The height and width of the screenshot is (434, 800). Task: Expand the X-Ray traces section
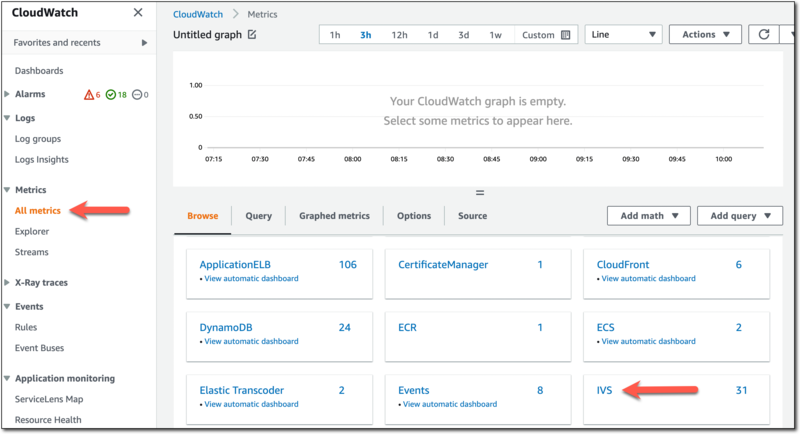pyautogui.click(x=7, y=283)
